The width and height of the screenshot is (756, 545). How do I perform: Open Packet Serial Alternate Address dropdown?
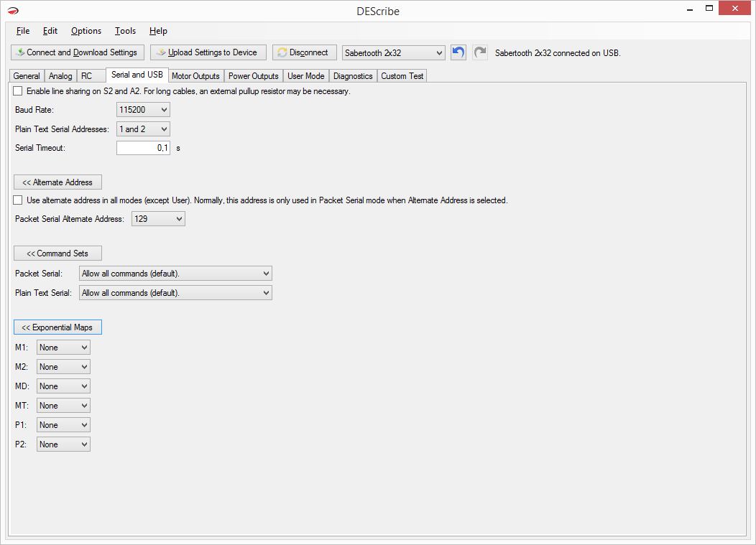[x=158, y=219]
